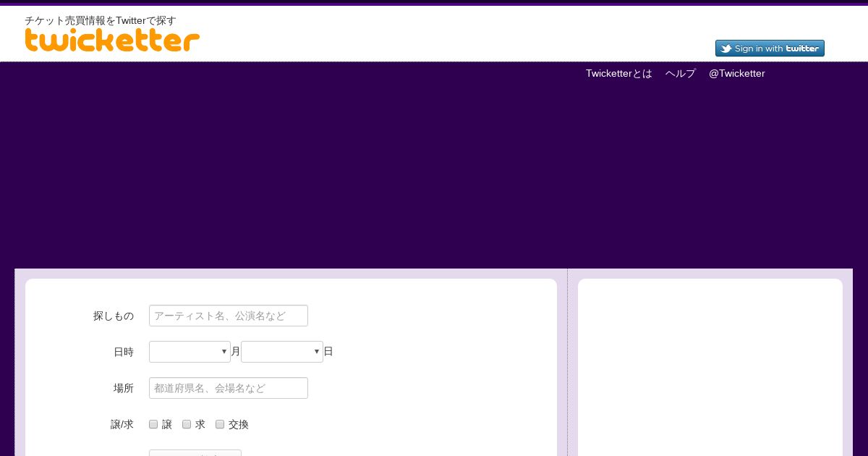Check the 交換 checkbox
The image size is (868, 456).
coord(220,424)
